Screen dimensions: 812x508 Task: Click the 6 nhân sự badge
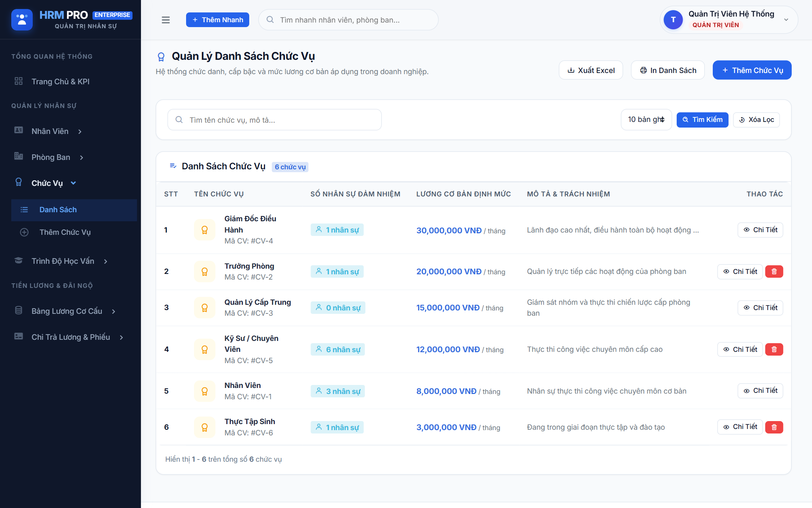click(x=338, y=350)
